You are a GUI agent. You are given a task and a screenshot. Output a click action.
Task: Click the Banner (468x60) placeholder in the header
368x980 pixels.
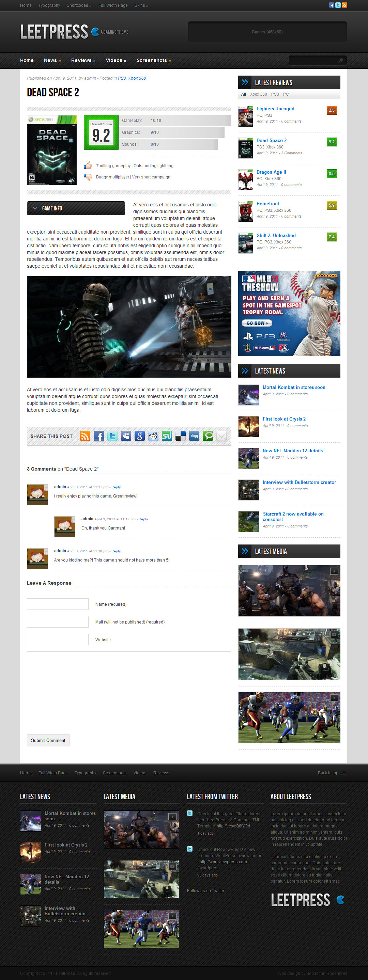(x=267, y=32)
